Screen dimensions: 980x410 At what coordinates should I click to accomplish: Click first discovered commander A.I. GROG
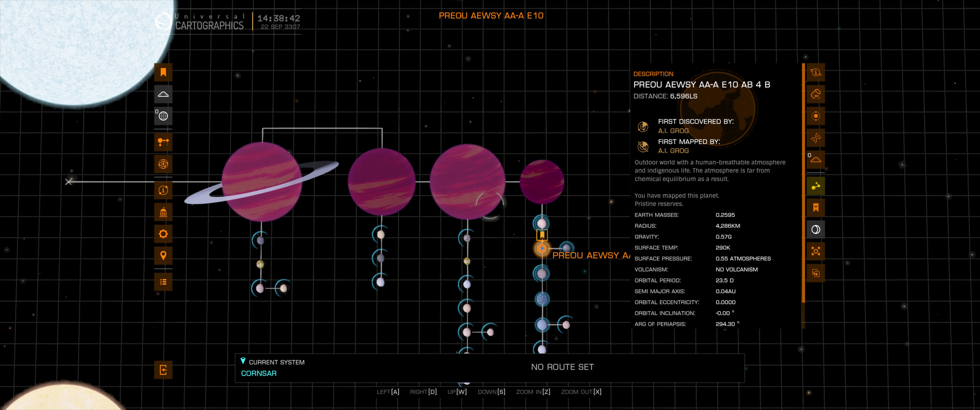(673, 131)
